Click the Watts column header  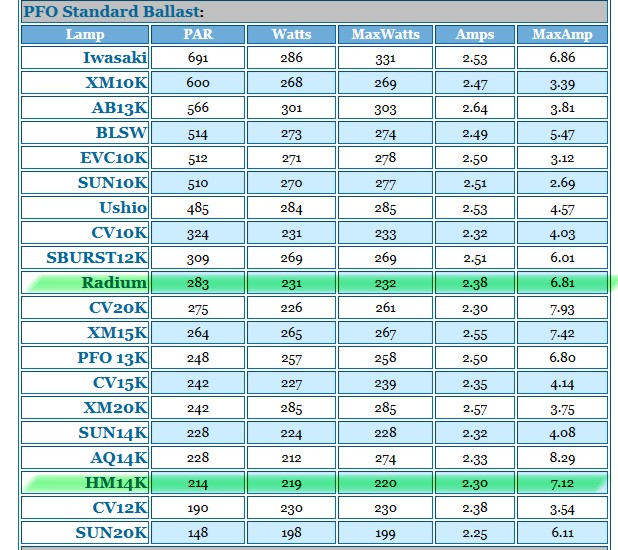(x=291, y=34)
